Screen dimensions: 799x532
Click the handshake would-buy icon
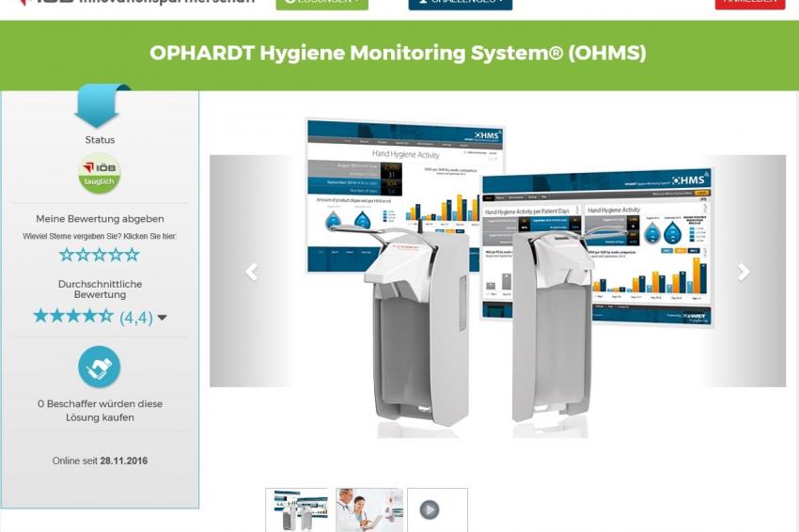click(100, 367)
